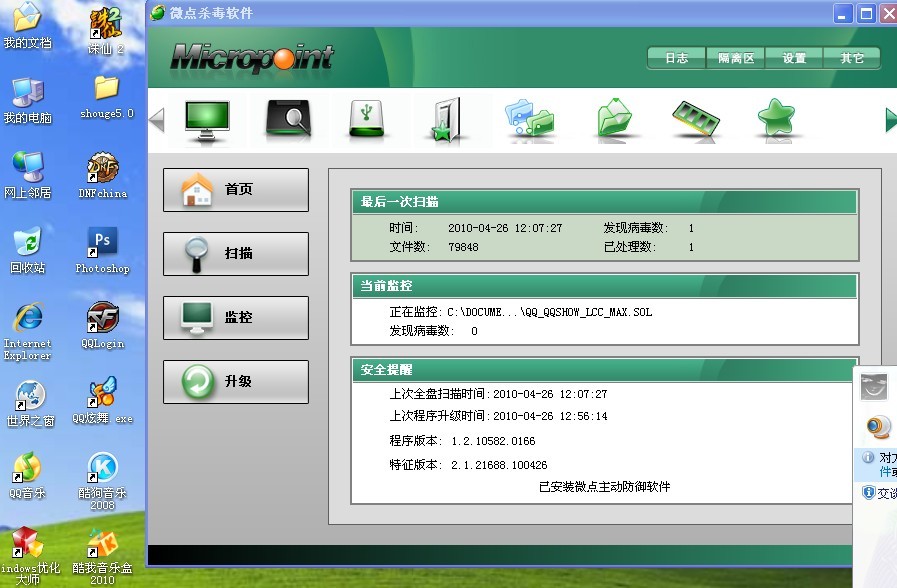Click the monitored path ending in QQ_QQSHOW_LCC_MAX.SOL
This screenshot has width=897, height=588.
click(550, 312)
